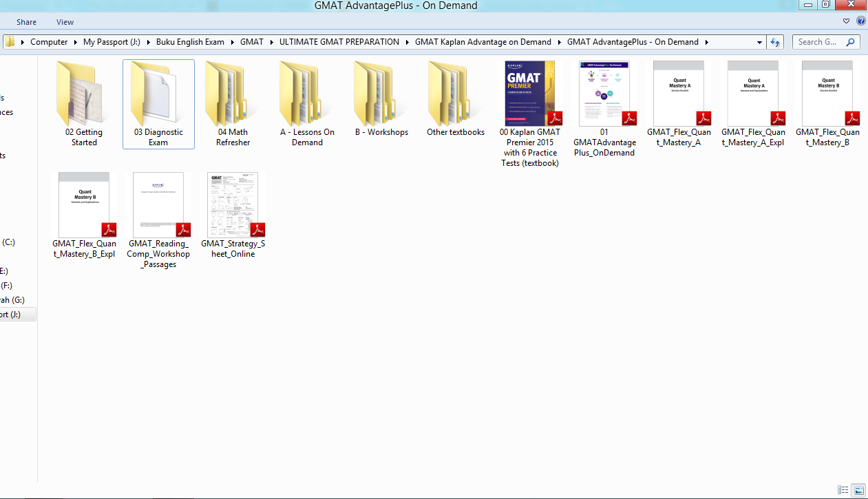Go to ULTIMATE GMAT PREPARATION breadcrumb

pyautogui.click(x=339, y=42)
